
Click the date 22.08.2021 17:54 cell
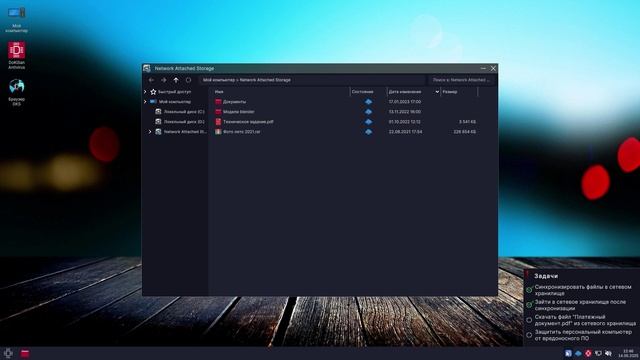coord(405,132)
